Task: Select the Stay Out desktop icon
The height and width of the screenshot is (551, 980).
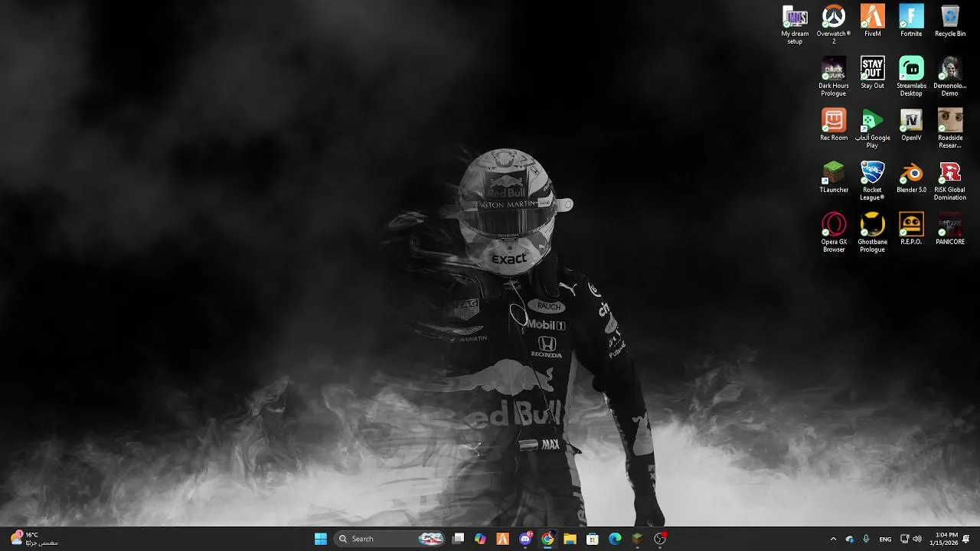Action: (873, 73)
